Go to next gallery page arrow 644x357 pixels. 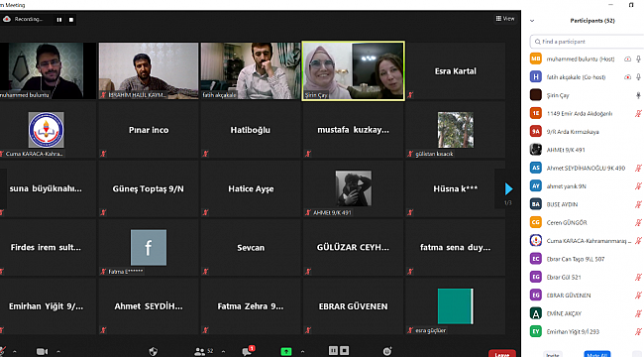point(508,188)
